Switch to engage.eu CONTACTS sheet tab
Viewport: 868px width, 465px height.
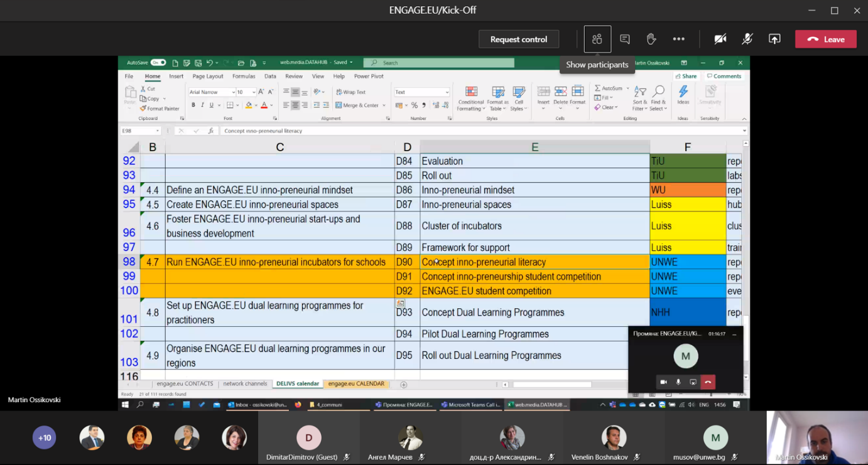tap(185, 383)
